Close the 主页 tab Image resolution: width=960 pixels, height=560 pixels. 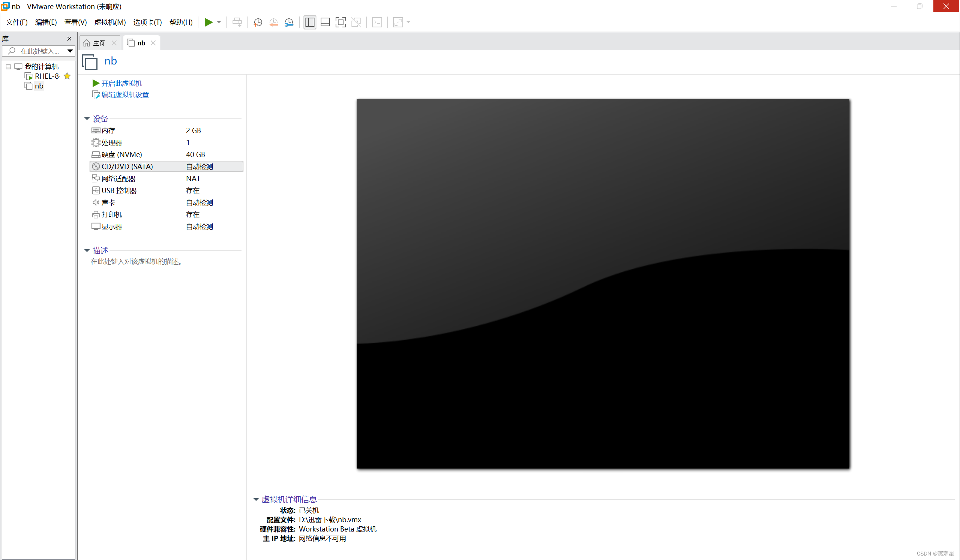114,43
